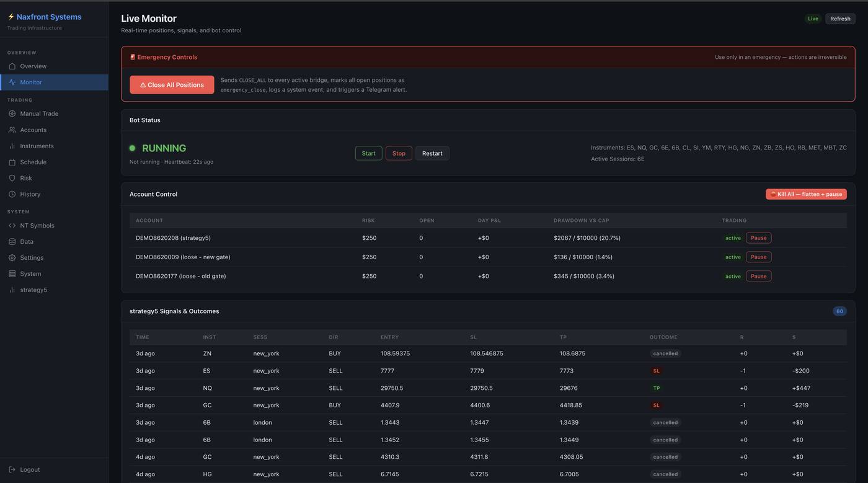The image size is (868, 483).
Task: Click the Overview home icon in sidebar
Action: click(12, 66)
